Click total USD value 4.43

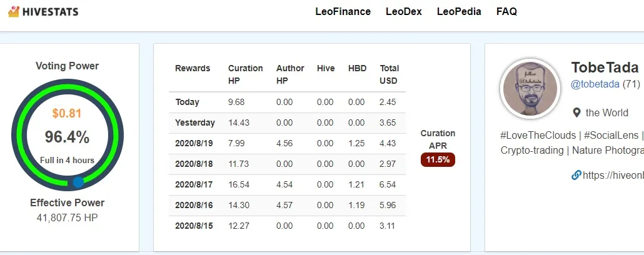[x=388, y=143]
